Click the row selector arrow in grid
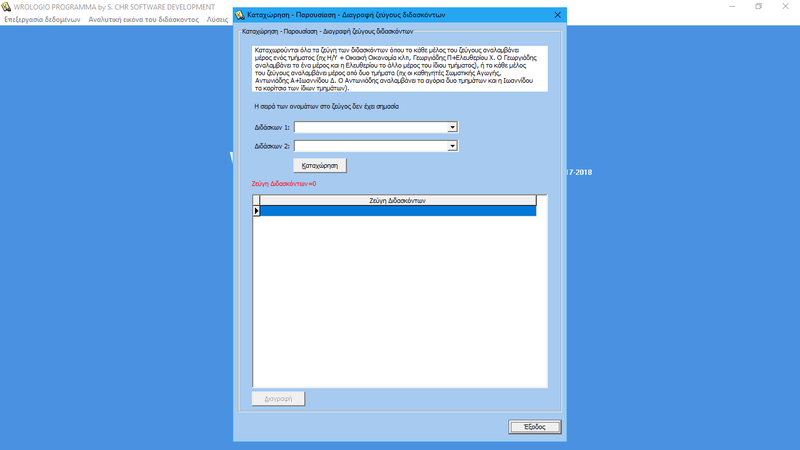This screenshot has width=800, height=450. (x=256, y=211)
